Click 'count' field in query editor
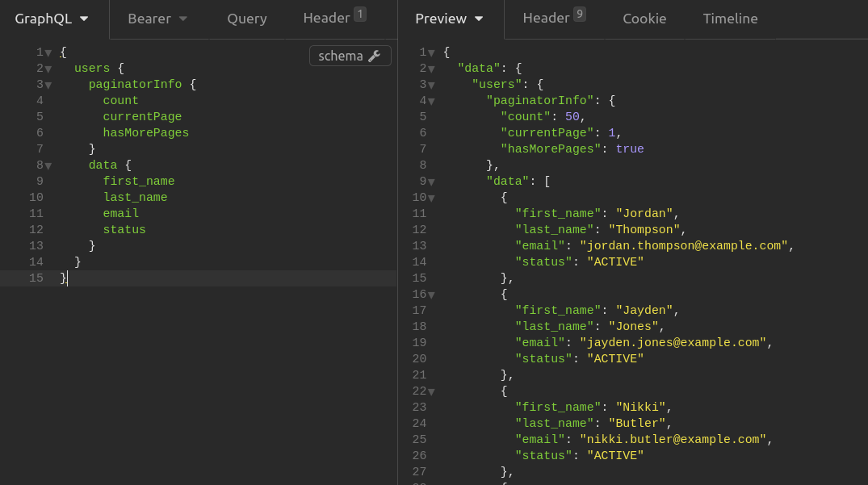868x485 pixels. pyautogui.click(x=120, y=101)
